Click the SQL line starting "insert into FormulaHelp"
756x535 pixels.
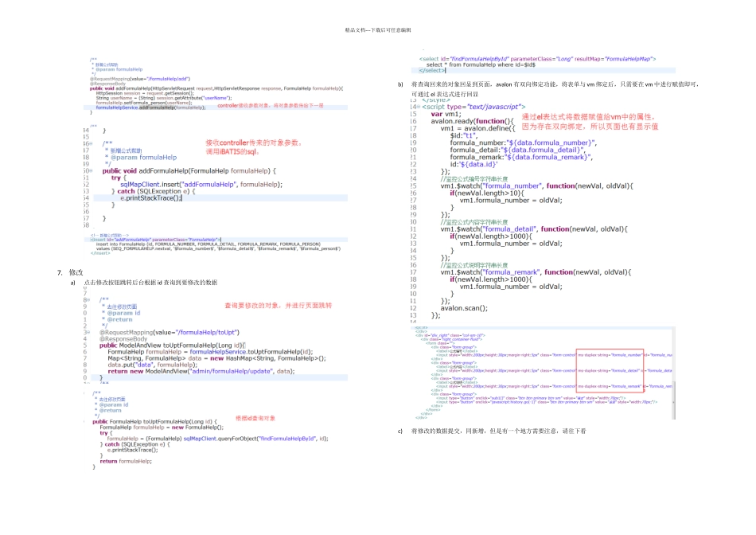click(x=208, y=244)
